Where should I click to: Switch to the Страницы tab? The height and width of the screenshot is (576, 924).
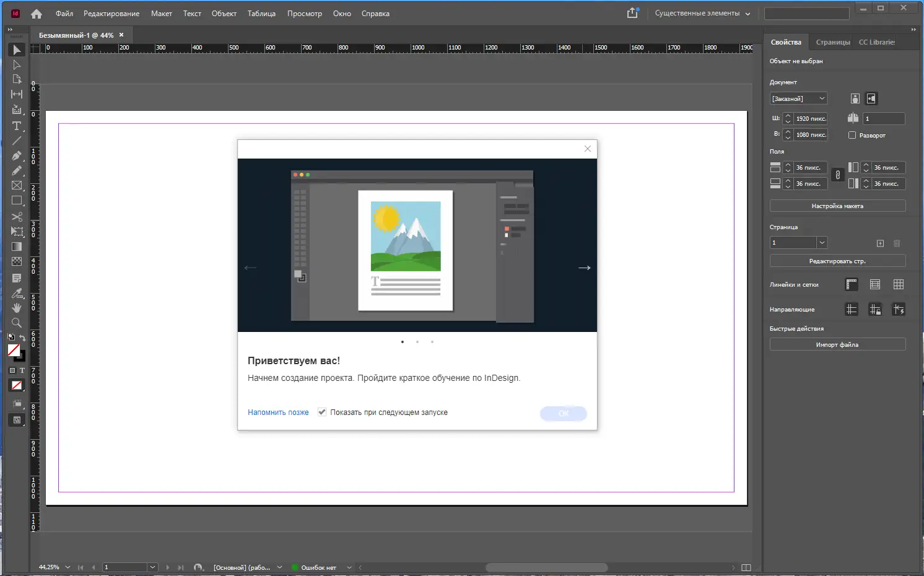[832, 42]
